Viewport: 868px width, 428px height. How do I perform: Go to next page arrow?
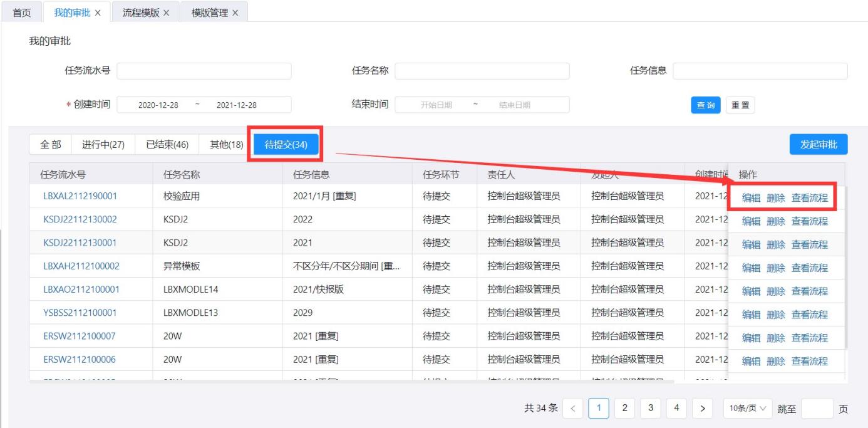[x=702, y=409]
